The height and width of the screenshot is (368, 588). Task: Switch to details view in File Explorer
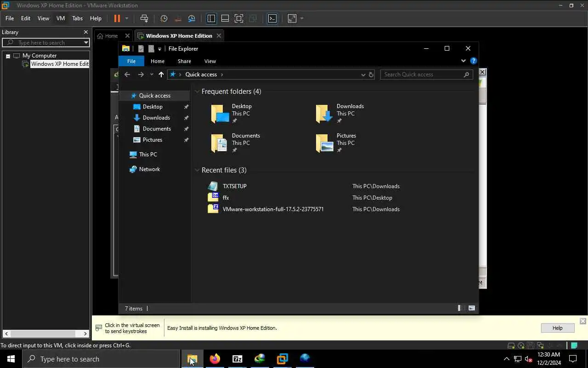point(462,308)
